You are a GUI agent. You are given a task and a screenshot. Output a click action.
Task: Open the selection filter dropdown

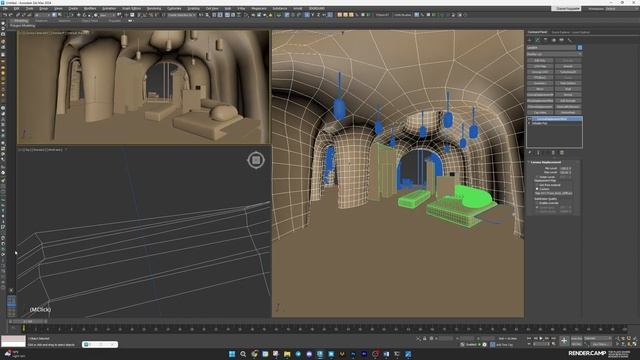43,15
